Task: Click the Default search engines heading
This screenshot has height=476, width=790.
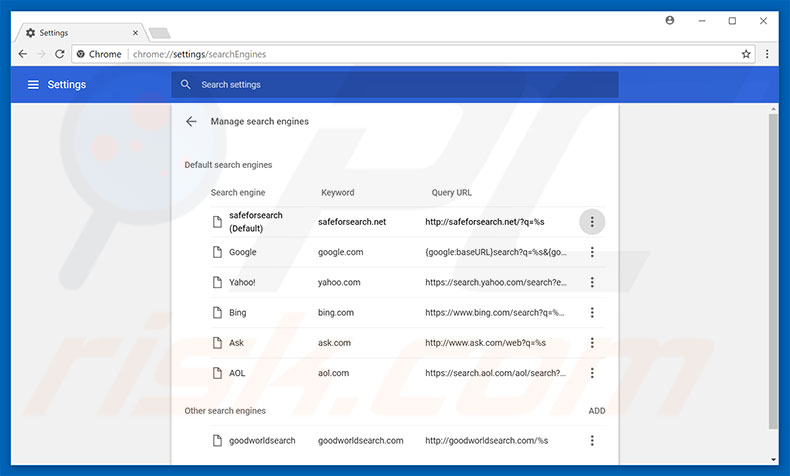Action: click(228, 165)
